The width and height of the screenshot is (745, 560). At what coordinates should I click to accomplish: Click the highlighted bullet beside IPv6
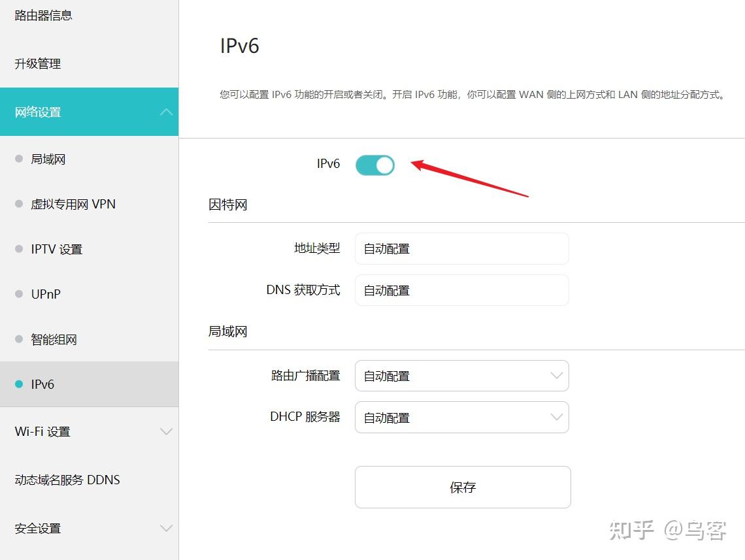coord(18,384)
